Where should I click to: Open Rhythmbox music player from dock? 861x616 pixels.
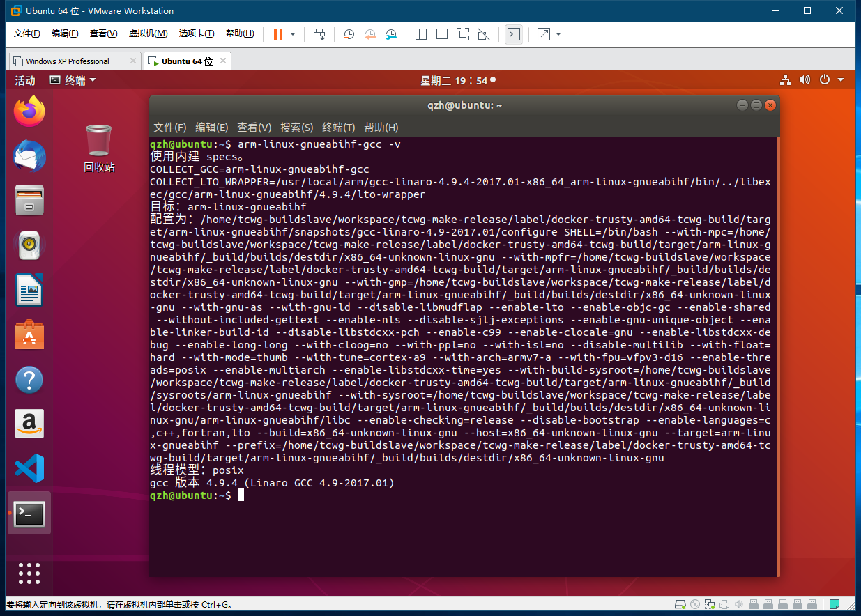29,245
